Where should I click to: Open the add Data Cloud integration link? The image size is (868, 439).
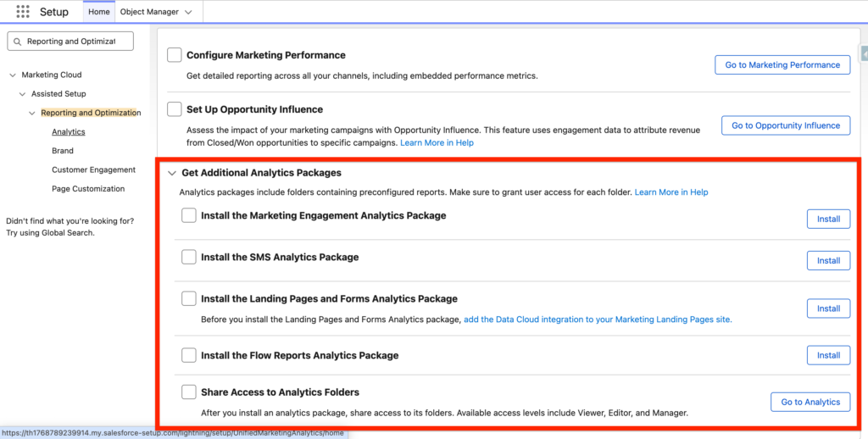point(597,320)
